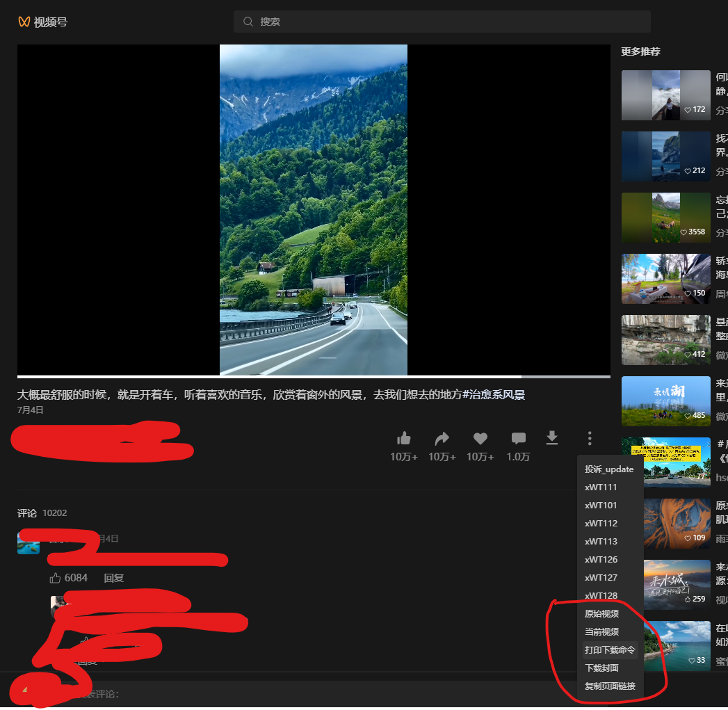Screen dimensions: 728x710
Task: Open comments via speech bubble icon
Action: click(x=518, y=438)
